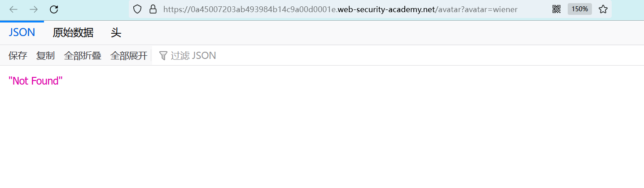This screenshot has width=644, height=188.
Task: Show site security lock information
Action: [153, 9]
